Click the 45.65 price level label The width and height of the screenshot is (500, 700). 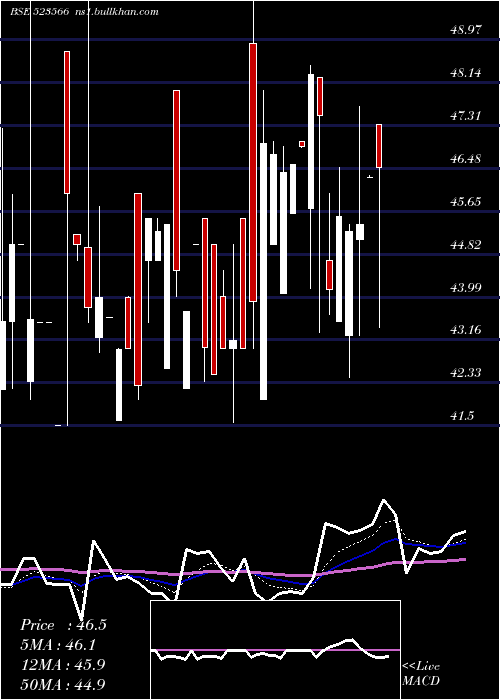(x=467, y=201)
